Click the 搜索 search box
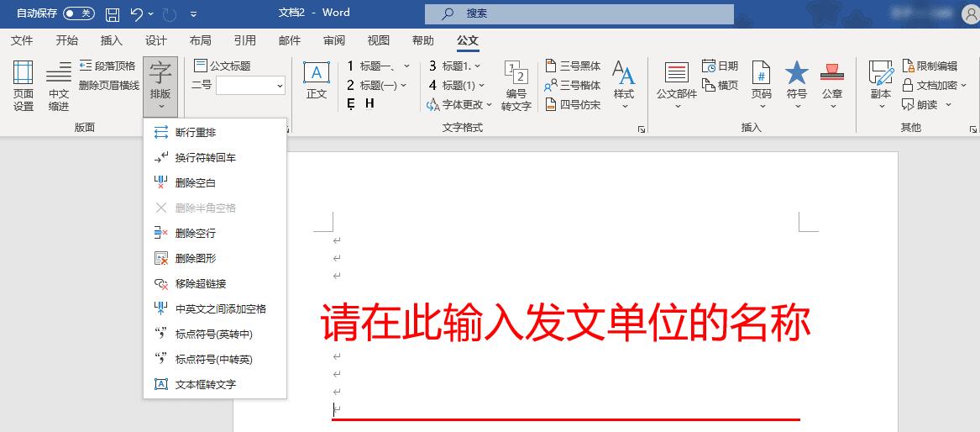 [579, 13]
